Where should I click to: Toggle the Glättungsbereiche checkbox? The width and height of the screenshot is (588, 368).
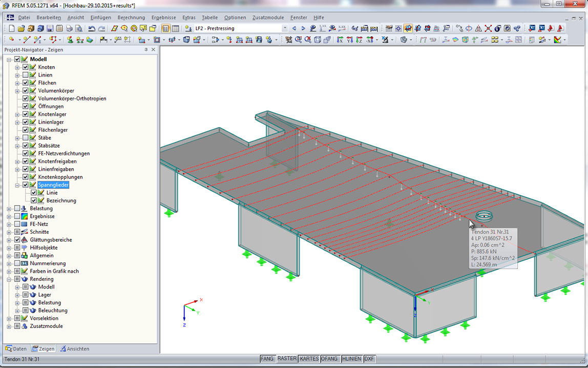(17, 240)
